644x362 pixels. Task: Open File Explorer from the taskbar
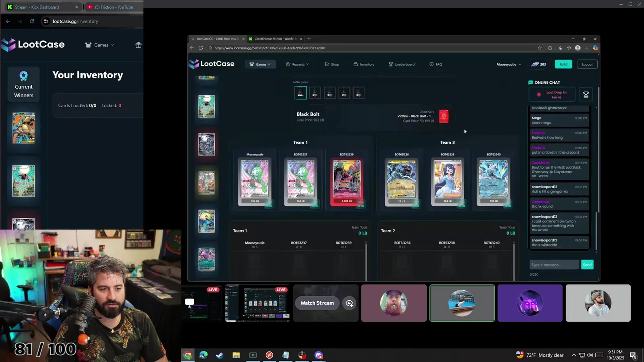[236, 355]
